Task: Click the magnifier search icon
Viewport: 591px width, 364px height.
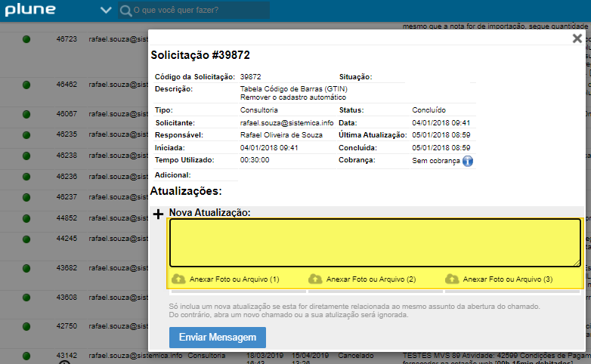Action: [x=125, y=11]
